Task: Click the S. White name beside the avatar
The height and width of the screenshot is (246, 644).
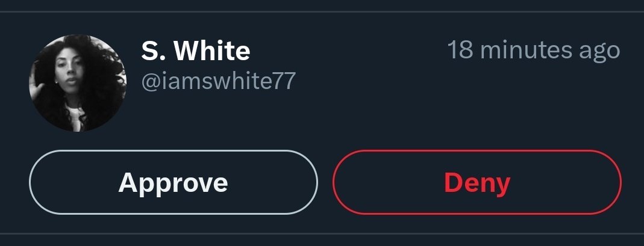Action: 196,51
